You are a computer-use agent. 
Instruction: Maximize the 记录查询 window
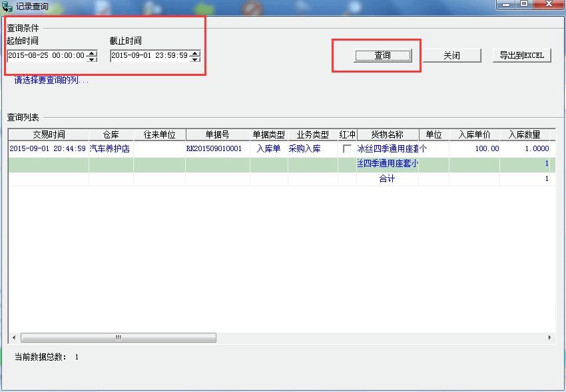[x=524, y=4]
